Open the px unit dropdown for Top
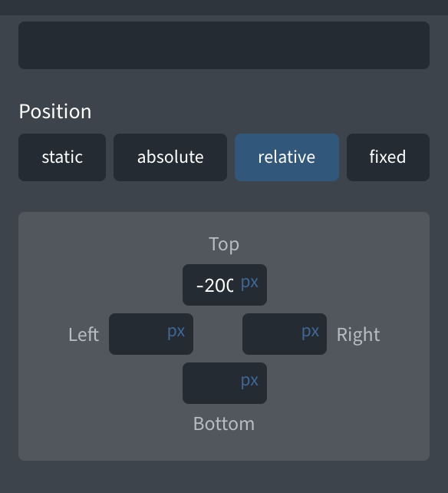Image resolution: width=448 pixels, height=493 pixels. pyautogui.click(x=249, y=283)
